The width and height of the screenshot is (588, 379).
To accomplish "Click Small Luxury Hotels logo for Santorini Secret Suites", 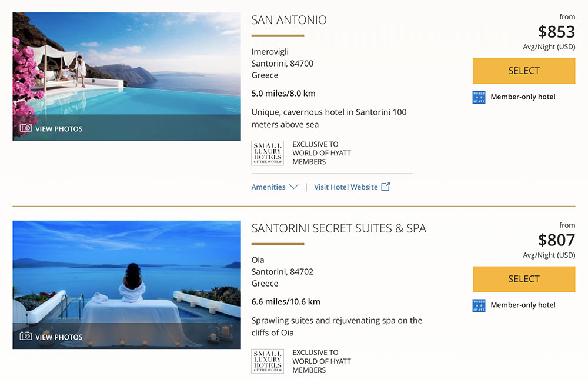I will click(x=268, y=361).
